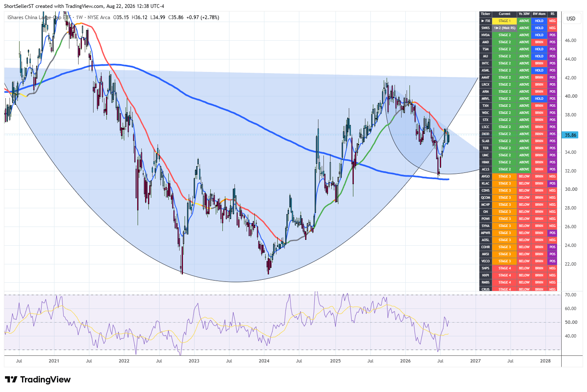
Task: Click the +0.97 (+2.78%) change value
Action: [203, 17]
